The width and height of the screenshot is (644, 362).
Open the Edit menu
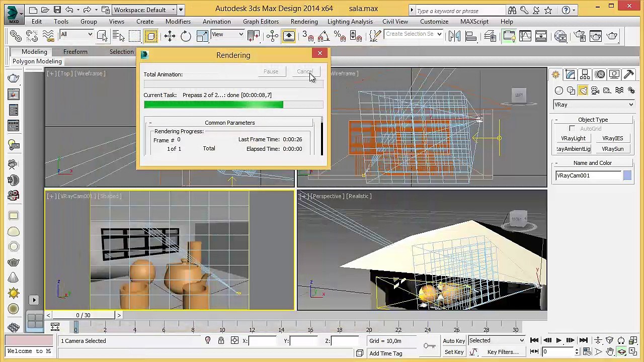tap(37, 22)
